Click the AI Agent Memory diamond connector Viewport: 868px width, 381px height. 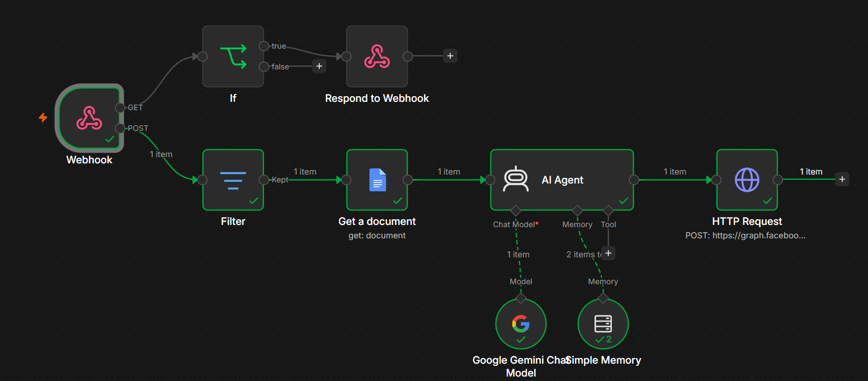[577, 210]
